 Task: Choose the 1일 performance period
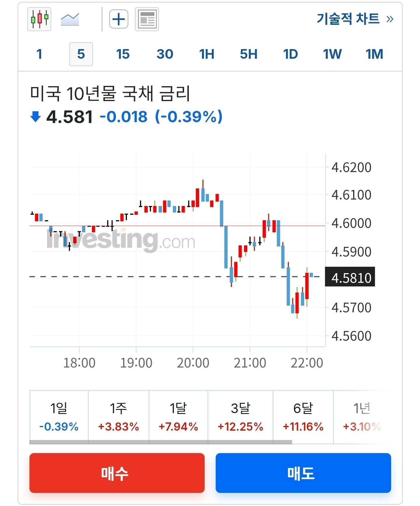point(59,416)
